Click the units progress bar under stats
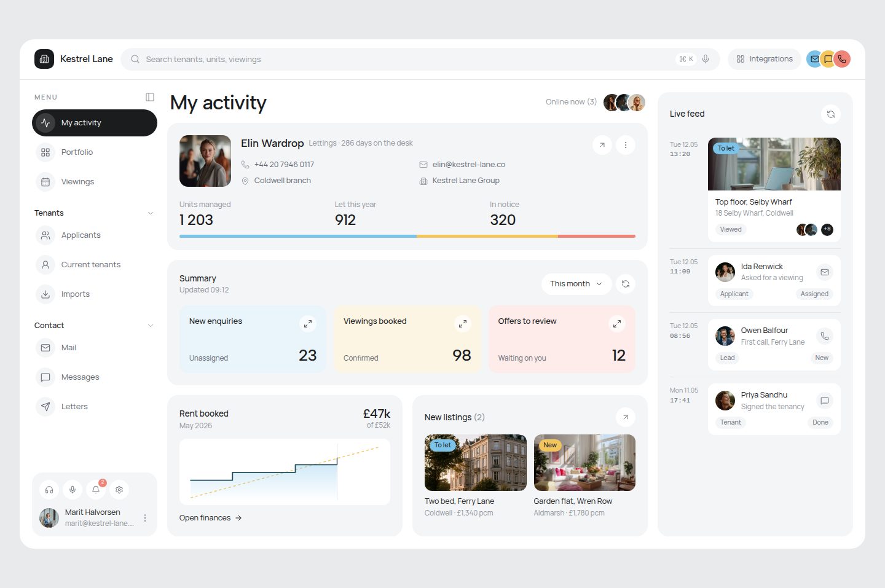Screen dimensions: 885x588 click(407, 236)
